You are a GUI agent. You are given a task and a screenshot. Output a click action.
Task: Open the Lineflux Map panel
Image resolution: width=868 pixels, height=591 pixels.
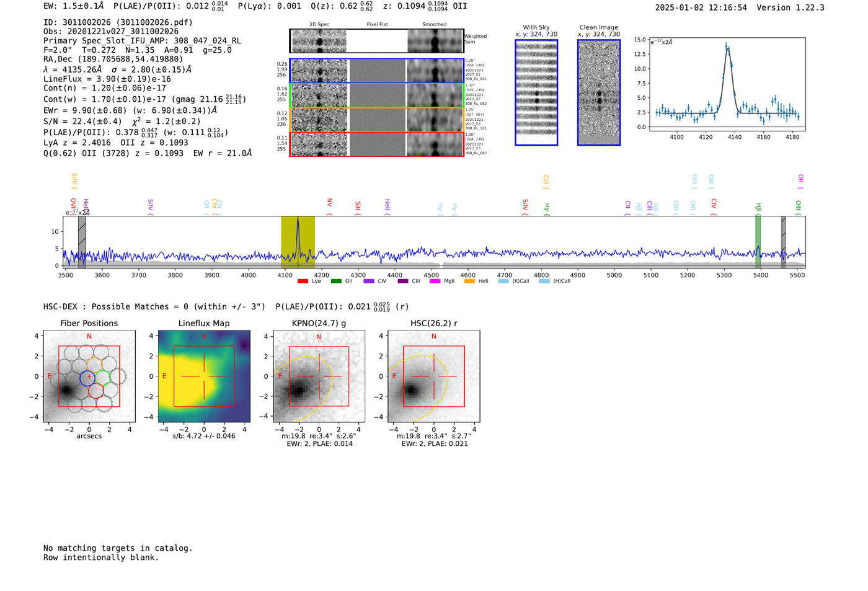coord(204,376)
